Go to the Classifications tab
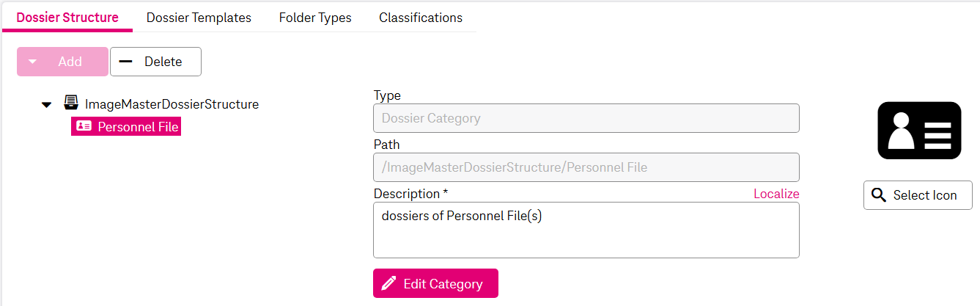 (421, 18)
